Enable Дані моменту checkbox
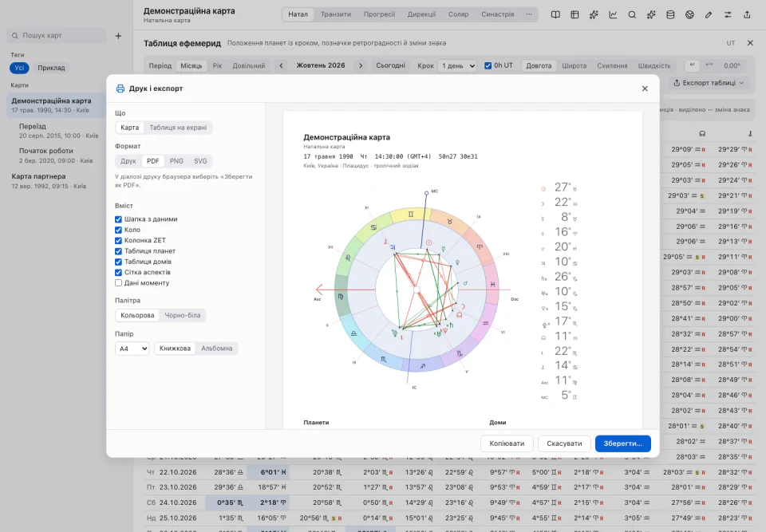This screenshot has width=766, height=532. (118, 283)
